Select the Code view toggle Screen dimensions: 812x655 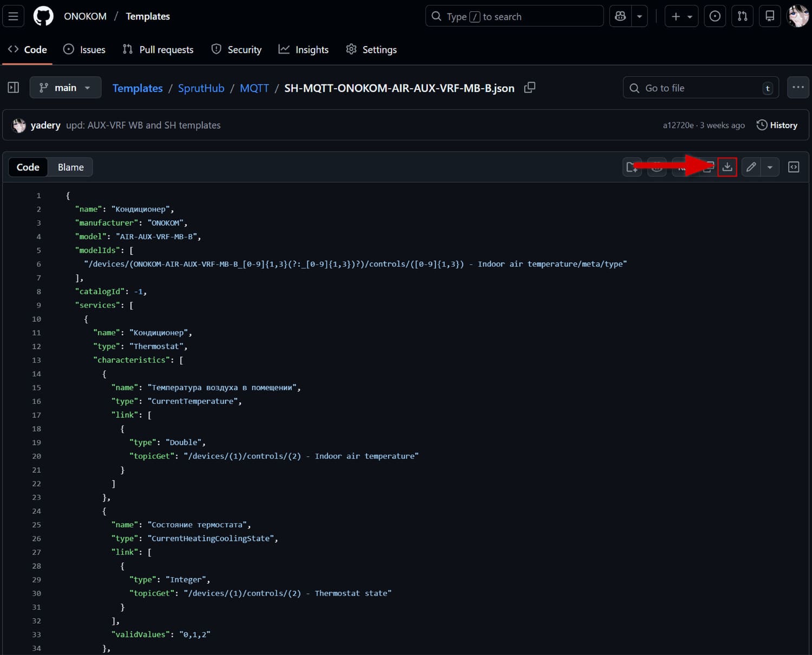pos(28,167)
